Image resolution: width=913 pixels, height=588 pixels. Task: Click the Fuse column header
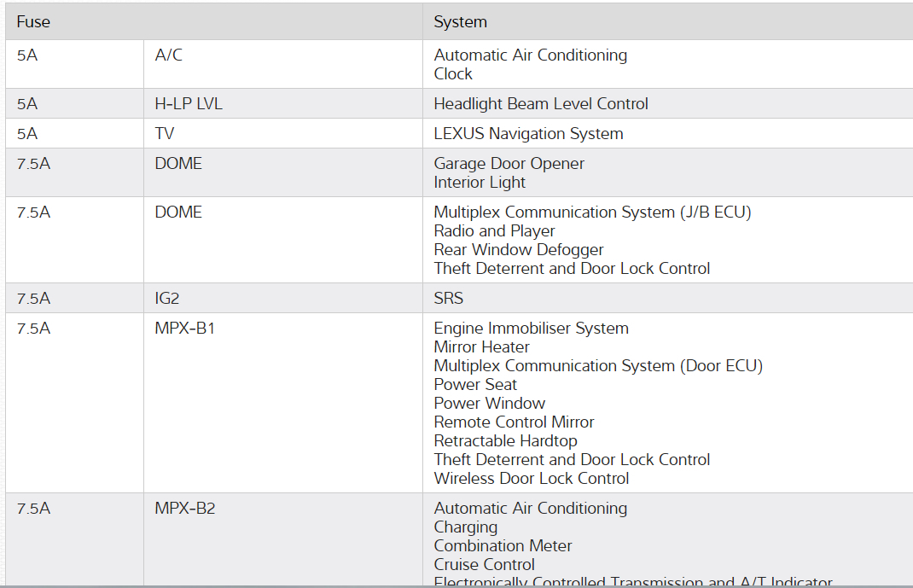(33, 22)
